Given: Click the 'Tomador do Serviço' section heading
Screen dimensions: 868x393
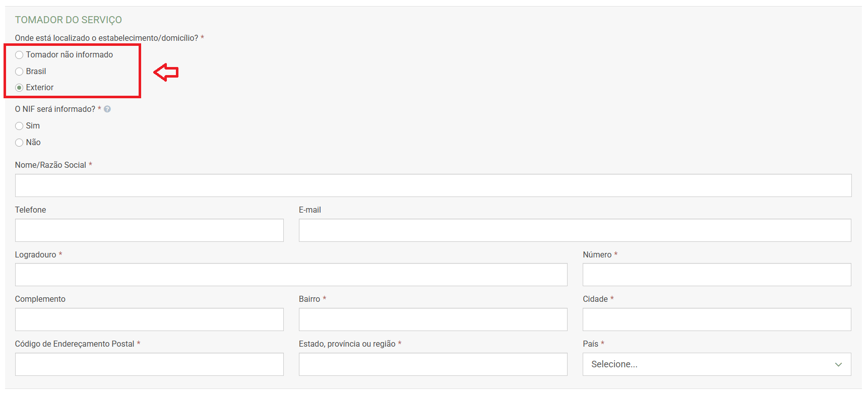Looking at the screenshot, I should point(69,20).
